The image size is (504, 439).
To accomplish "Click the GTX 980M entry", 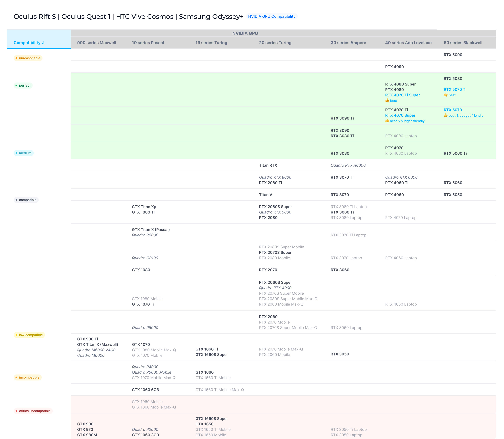I will 87,435.
